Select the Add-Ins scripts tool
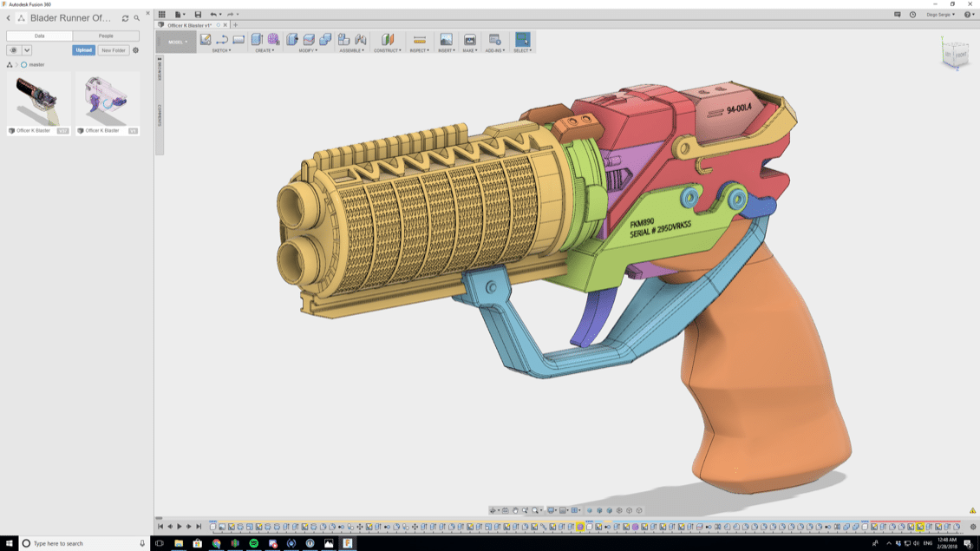This screenshot has height=551, width=980. (495, 39)
